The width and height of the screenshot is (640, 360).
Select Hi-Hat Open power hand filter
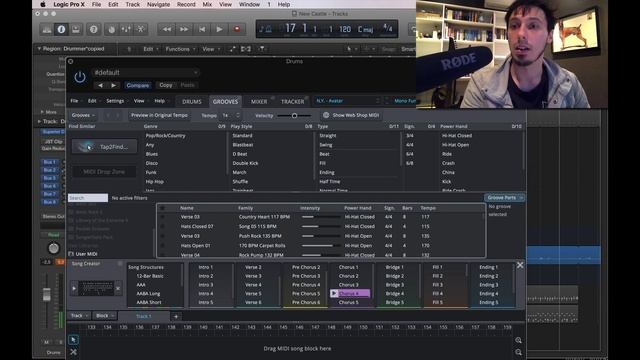tap(455, 145)
